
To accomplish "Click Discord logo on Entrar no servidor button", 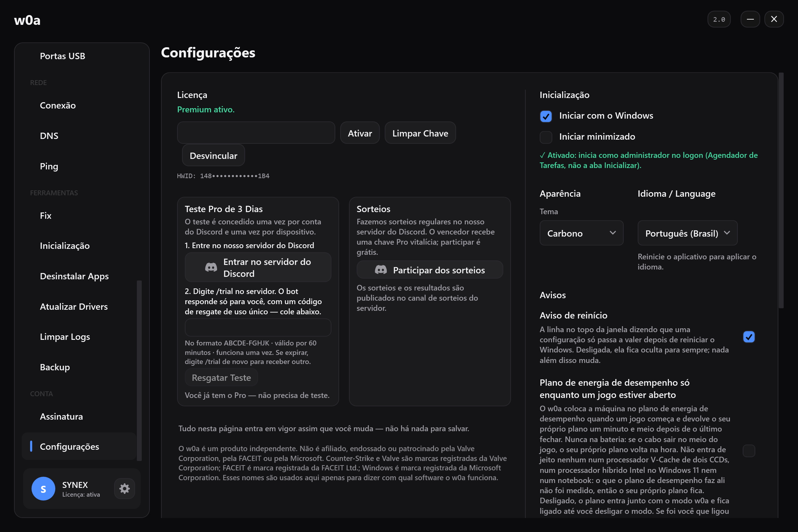I will (211, 268).
